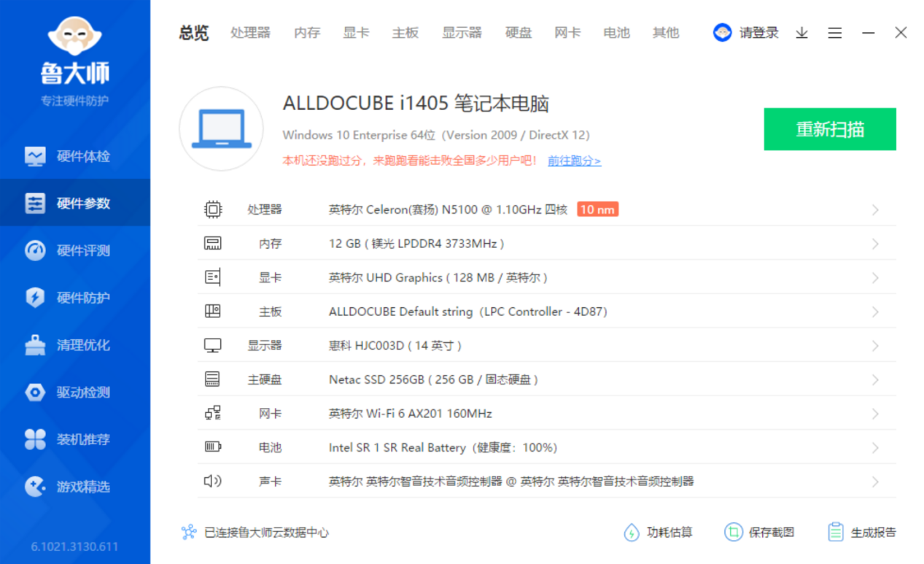Switch to the 显卡 tab

pyautogui.click(x=355, y=33)
